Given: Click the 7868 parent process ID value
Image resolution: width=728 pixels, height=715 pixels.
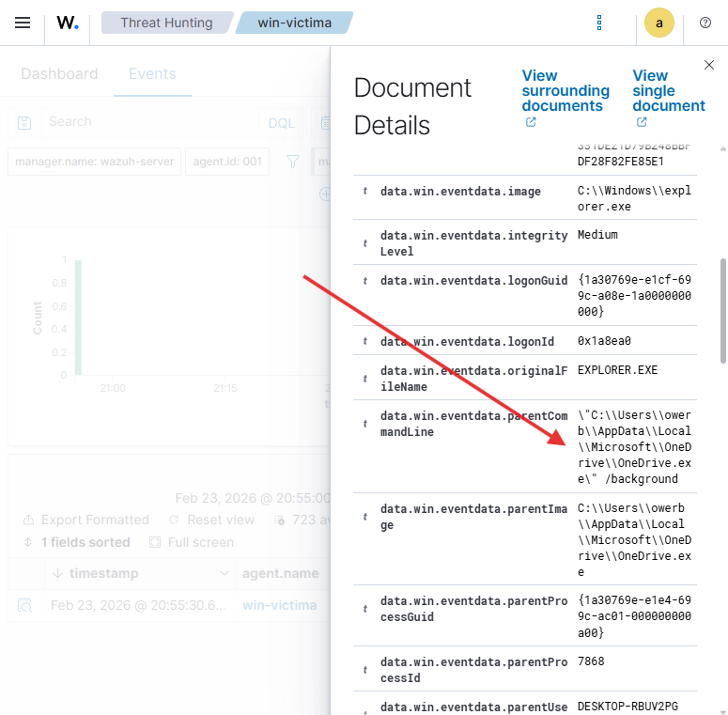Looking at the screenshot, I should 591,661.
